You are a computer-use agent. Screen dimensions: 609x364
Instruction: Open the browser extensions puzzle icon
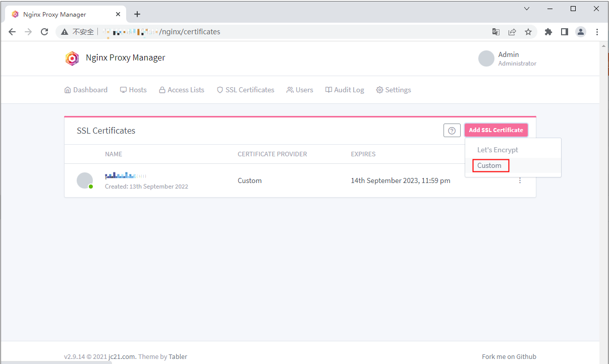[x=548, y=32]
